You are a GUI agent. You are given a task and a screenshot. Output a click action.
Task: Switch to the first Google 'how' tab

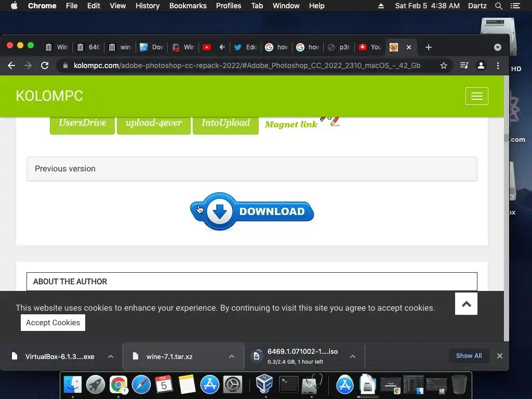277,47
